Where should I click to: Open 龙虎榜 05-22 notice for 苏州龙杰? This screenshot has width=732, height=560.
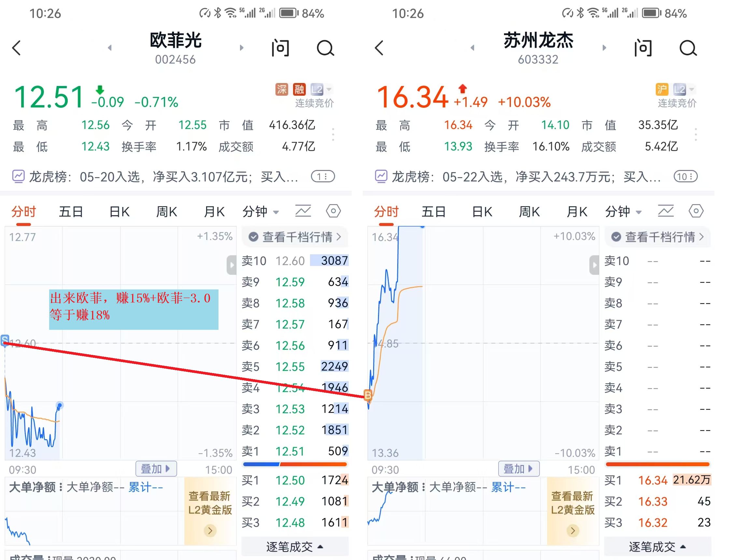tap(518, 177)
